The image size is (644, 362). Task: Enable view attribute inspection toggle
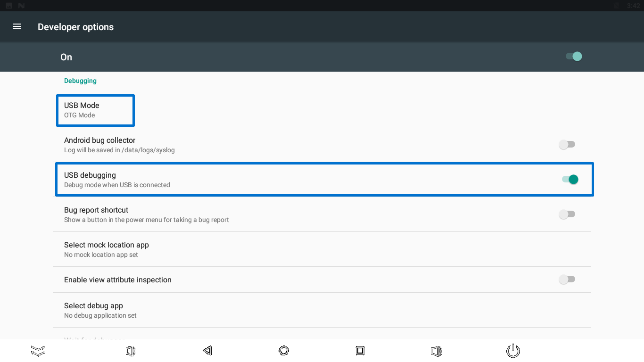point(567,280)
